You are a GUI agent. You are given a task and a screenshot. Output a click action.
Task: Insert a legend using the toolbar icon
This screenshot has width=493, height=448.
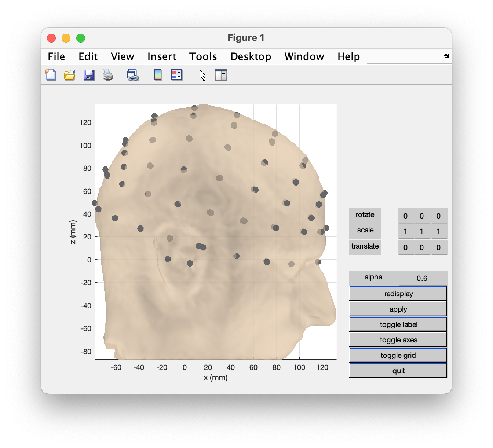176,75
